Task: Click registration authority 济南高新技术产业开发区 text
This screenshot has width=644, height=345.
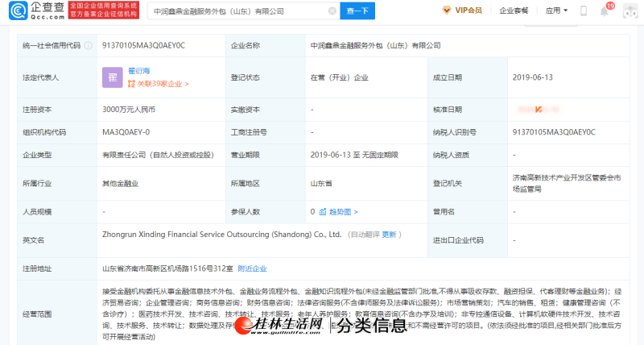Action: coord(567,184)
